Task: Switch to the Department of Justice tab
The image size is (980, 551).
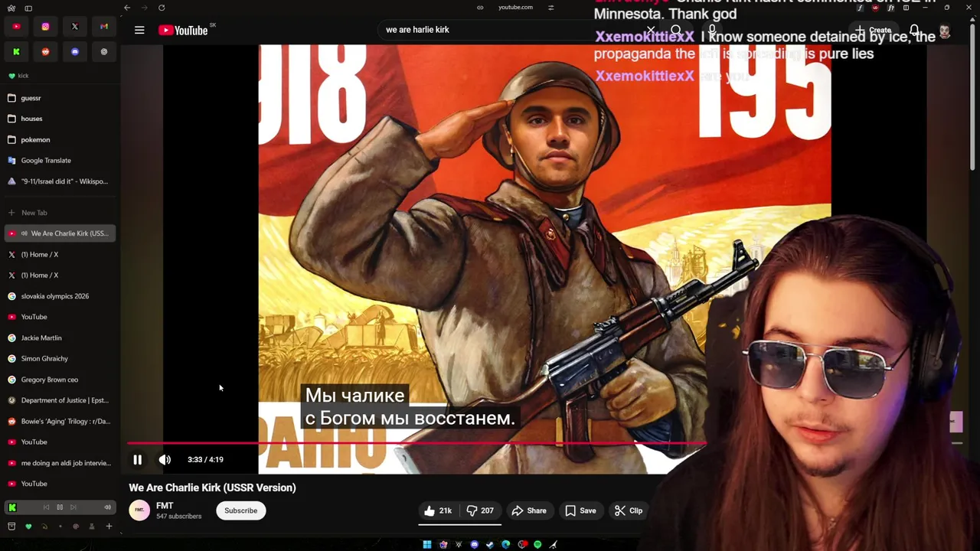Action: pos(60,400)
